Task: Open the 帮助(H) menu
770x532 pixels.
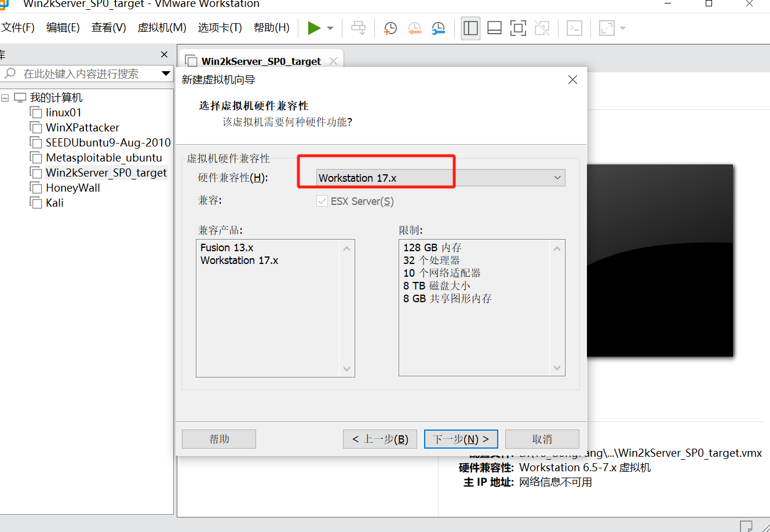Action: pyautogui.click(x=272, y=28)
